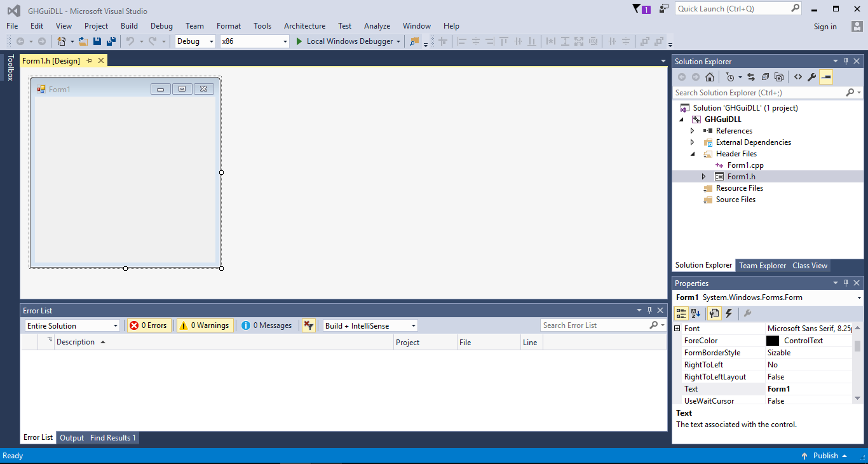Switch to the Class View tab

click(810, 266)
